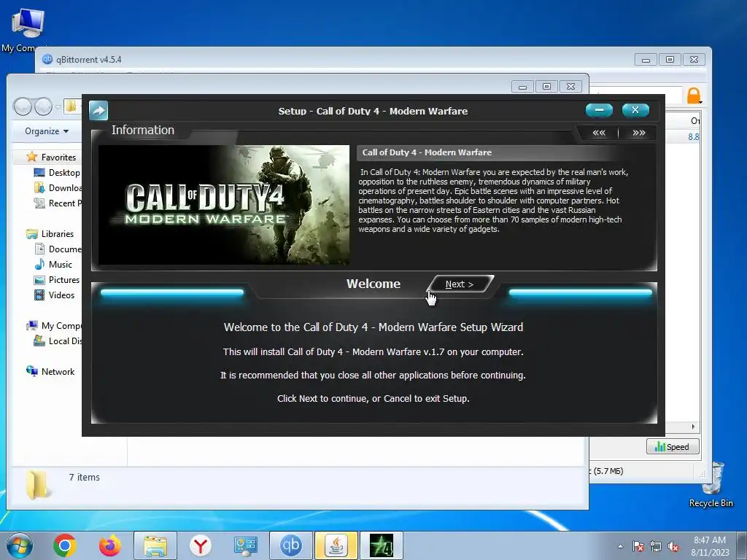747x560 pixels.
Task: Click the Action Center flag tray icon
Action: (638, 547)
